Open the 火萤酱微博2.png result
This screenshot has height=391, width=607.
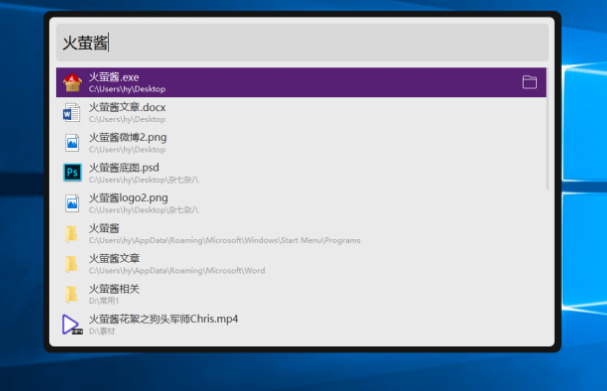(x=301, y=143)
